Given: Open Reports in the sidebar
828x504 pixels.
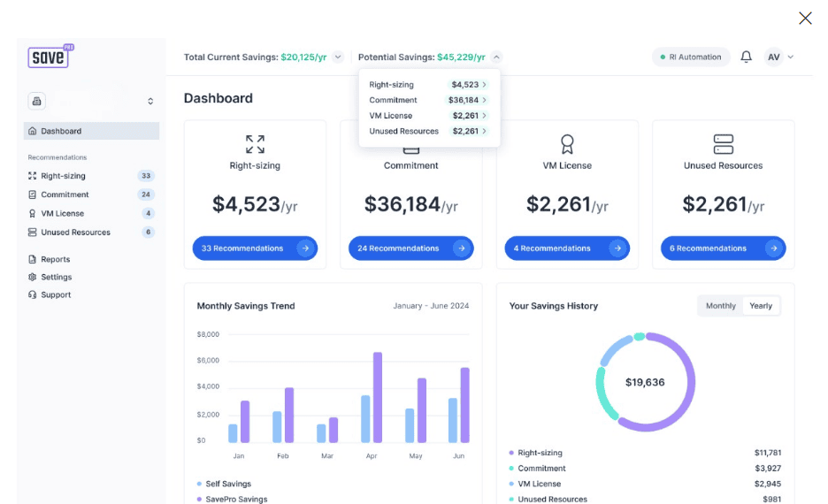Looking at the screenshot, I should (55, 259).
